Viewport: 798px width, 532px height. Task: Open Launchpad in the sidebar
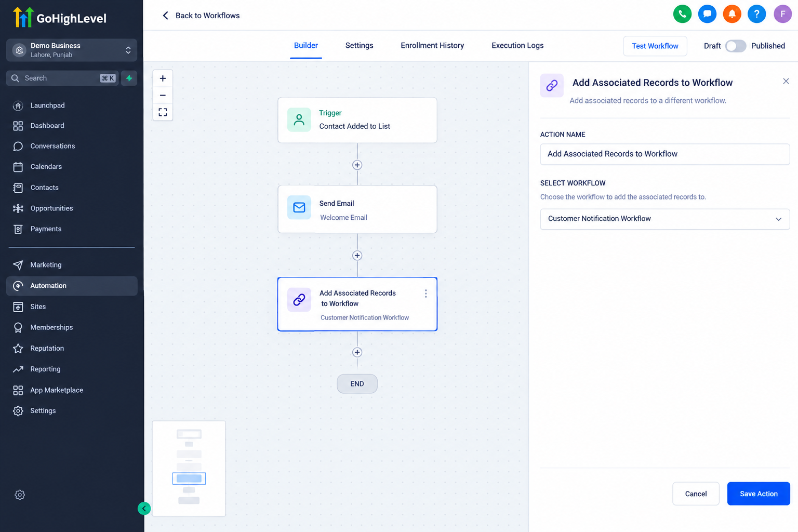pos(72,105)
